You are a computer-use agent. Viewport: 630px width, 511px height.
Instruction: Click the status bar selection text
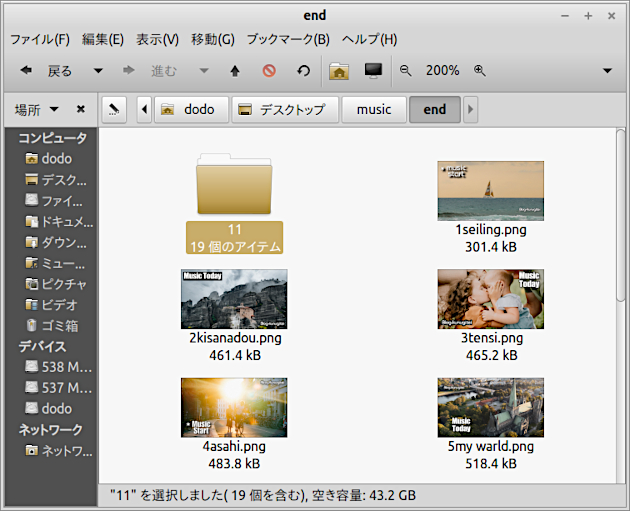tap(263, 495)
